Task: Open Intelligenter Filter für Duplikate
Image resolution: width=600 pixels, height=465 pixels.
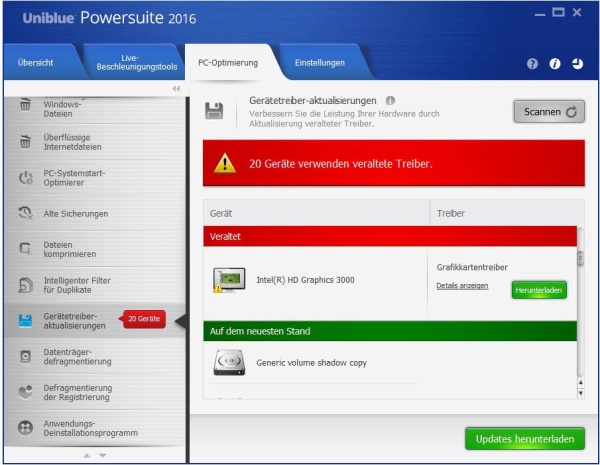Action: coord(95,285)
